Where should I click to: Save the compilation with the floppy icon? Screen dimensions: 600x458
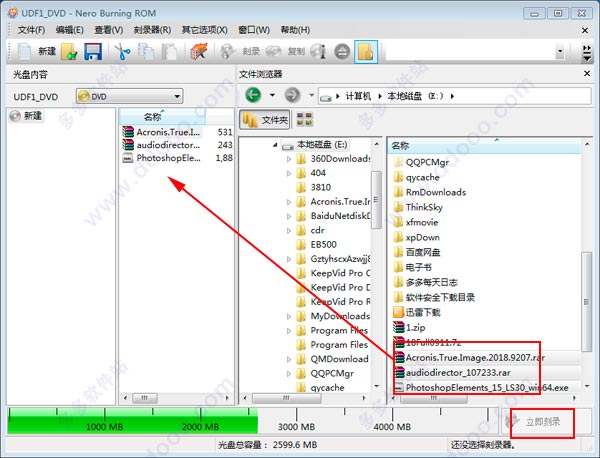[93, 52]
